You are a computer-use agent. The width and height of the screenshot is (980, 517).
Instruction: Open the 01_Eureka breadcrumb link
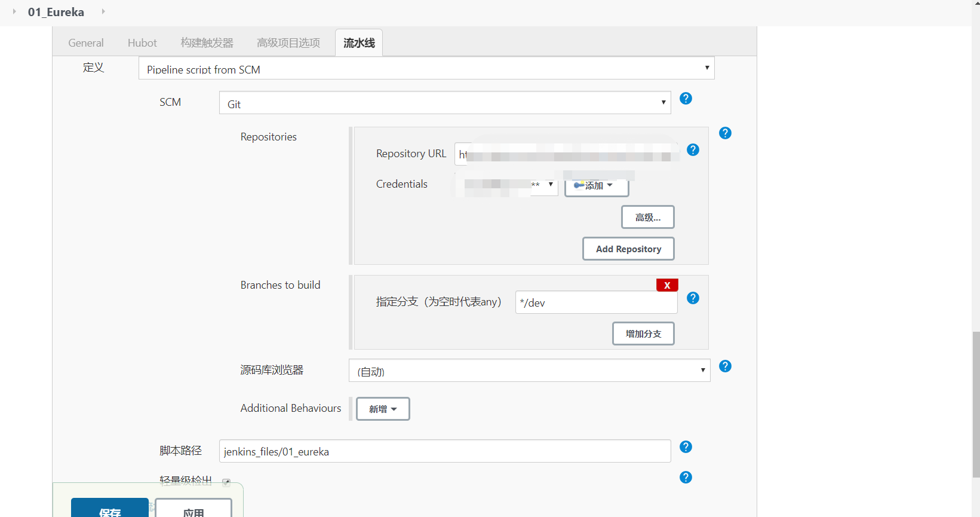pyautogui.click(x=56, y=12)
